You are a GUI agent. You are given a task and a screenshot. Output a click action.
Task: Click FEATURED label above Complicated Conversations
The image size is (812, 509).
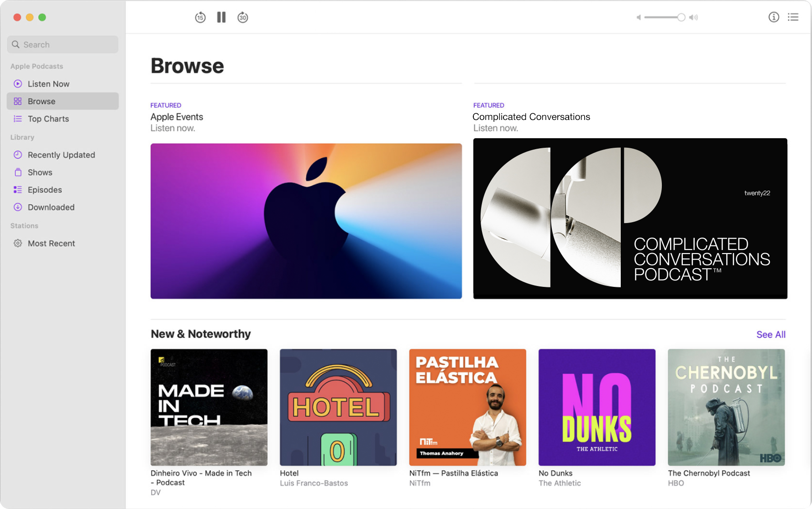coord(488,105)
